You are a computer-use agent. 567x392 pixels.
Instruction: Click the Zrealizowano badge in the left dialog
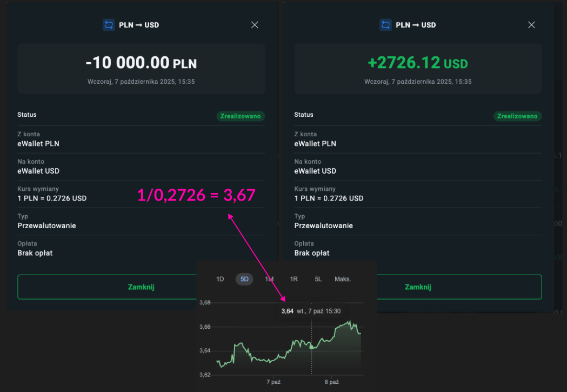coord(241,116)
